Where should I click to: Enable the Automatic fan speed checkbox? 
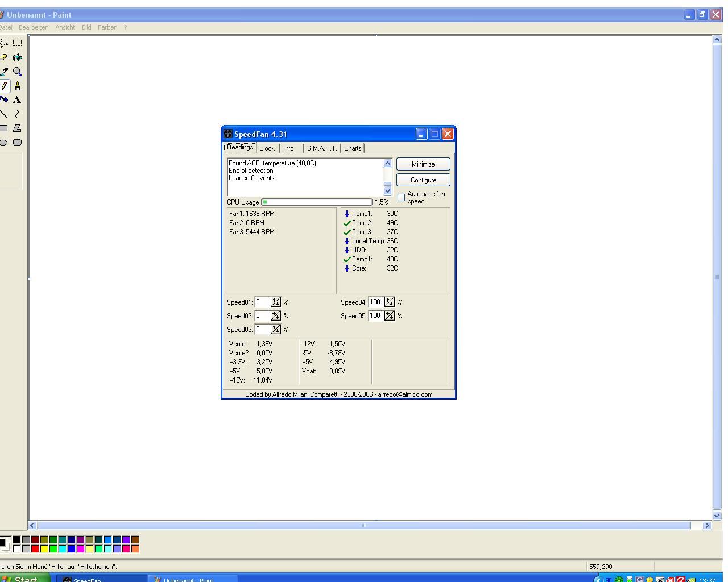pyautogui.click(x=402, y=197)
